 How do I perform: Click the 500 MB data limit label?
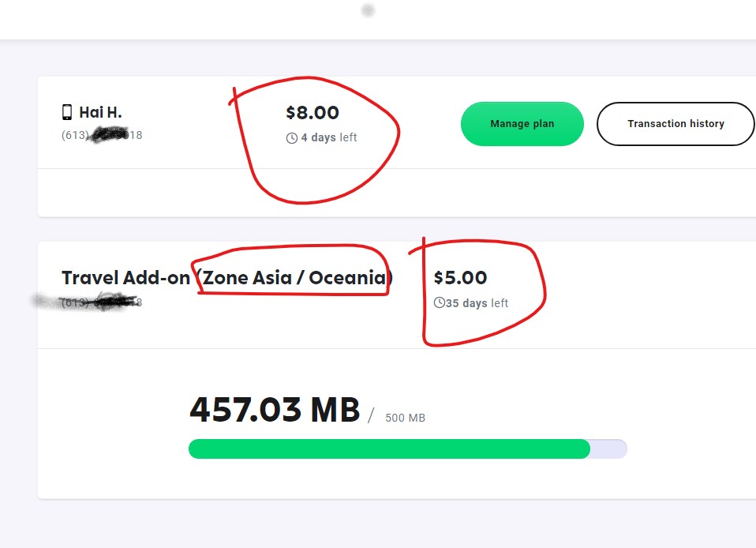click(405, 418)
